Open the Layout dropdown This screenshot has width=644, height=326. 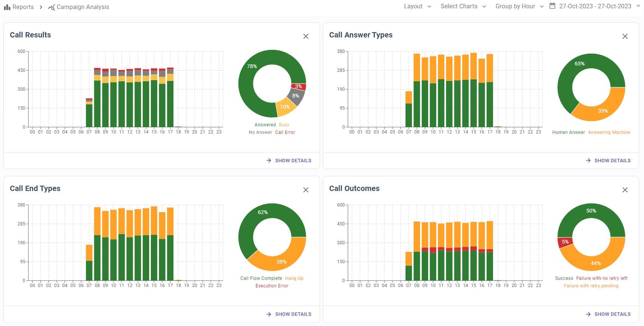point(417,6)
